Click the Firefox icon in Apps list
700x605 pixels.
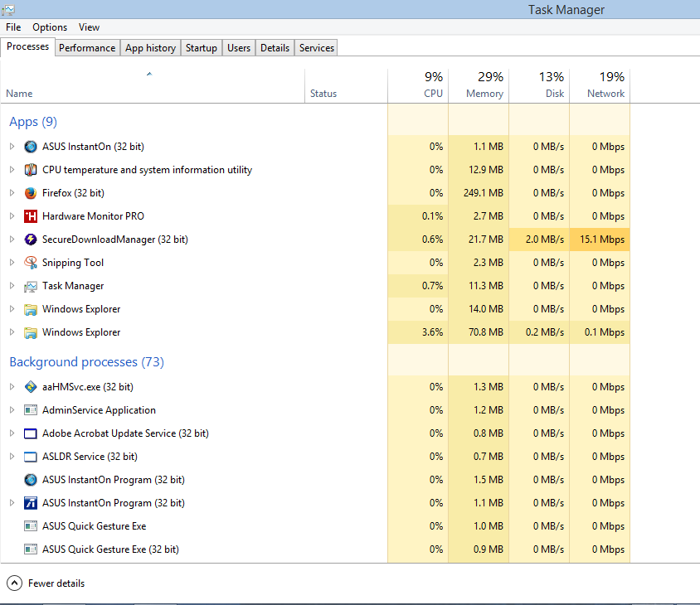click(31, 193)
